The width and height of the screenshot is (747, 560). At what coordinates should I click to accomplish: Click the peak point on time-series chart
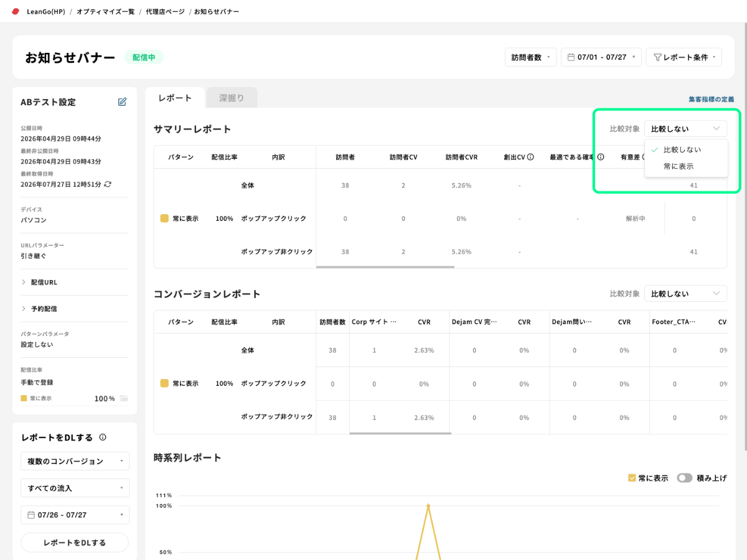428,506
